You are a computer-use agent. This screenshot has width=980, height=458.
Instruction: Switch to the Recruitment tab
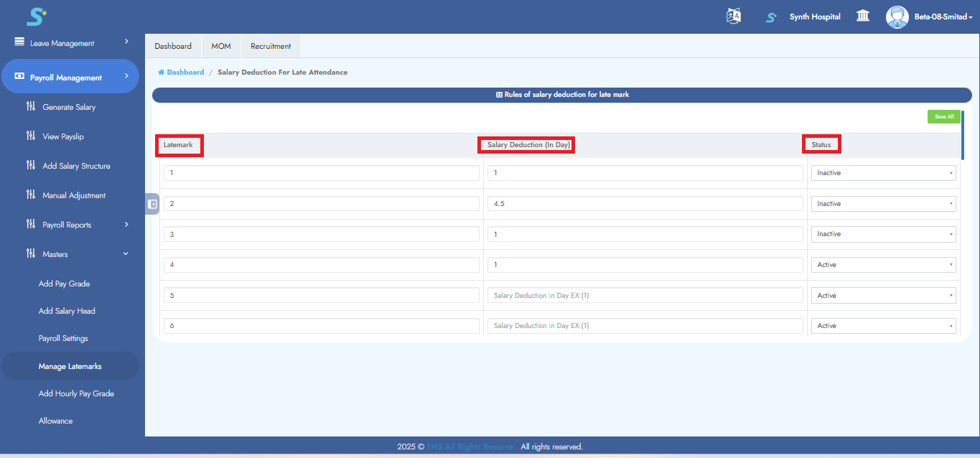coord(271,46)
